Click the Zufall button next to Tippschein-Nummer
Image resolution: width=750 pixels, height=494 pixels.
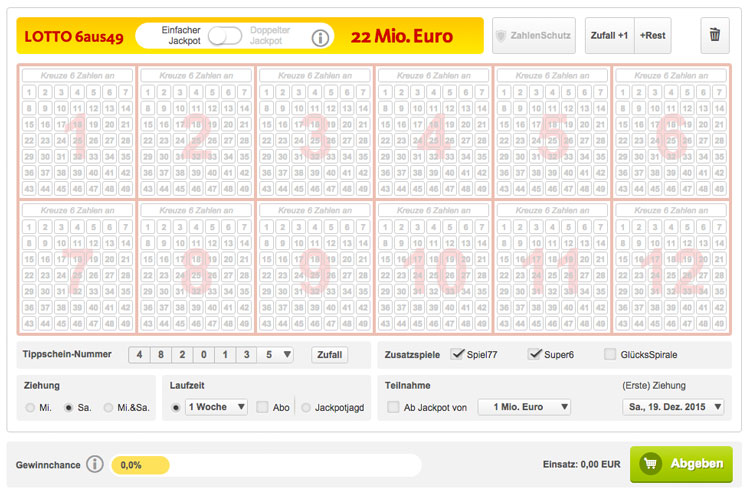(330, 355)
